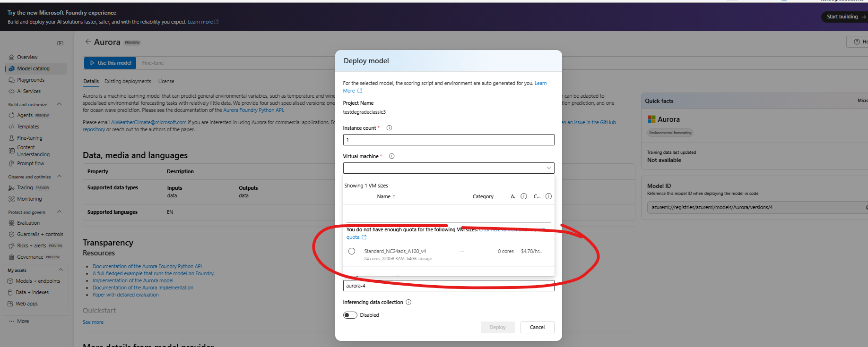This screenshot has height=347, width=868.
Task: Click the Guardrails + controls shield icon
Action: 11,234
